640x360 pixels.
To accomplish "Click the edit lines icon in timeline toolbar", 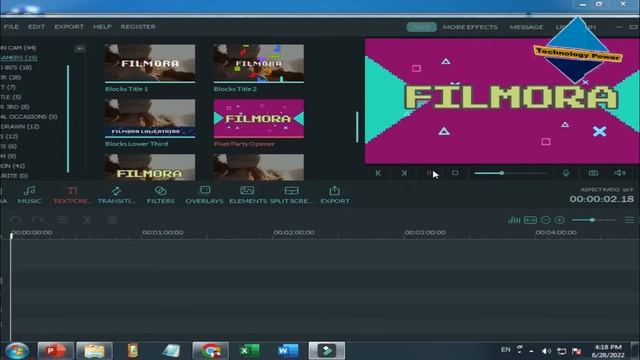I will point(62,220).
